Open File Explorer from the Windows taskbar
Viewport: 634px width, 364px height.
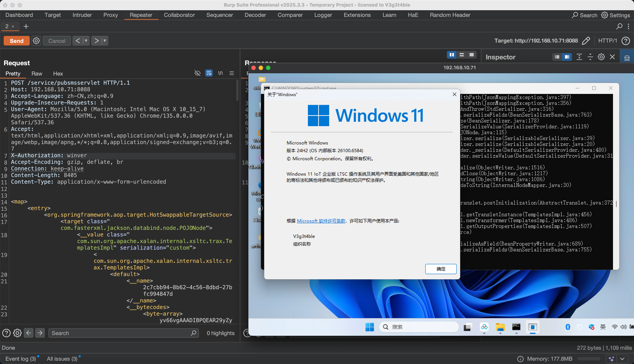tap(500, 327)
